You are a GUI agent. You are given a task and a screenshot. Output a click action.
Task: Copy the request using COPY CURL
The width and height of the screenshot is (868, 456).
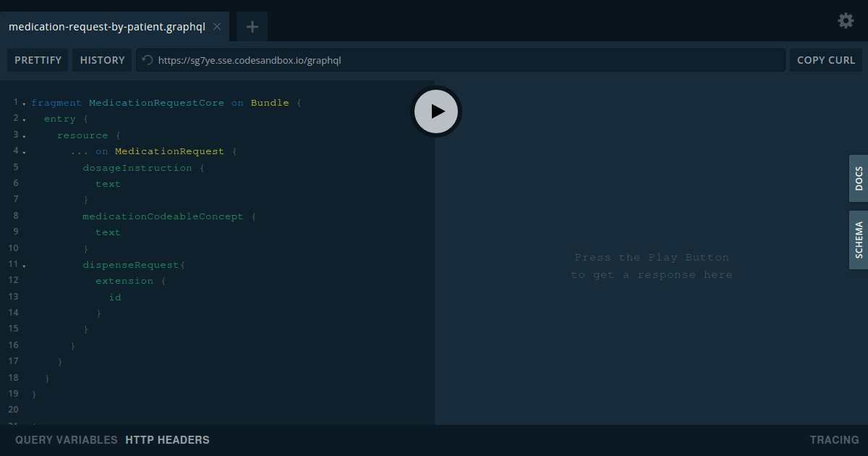click(x=825, y=60)
